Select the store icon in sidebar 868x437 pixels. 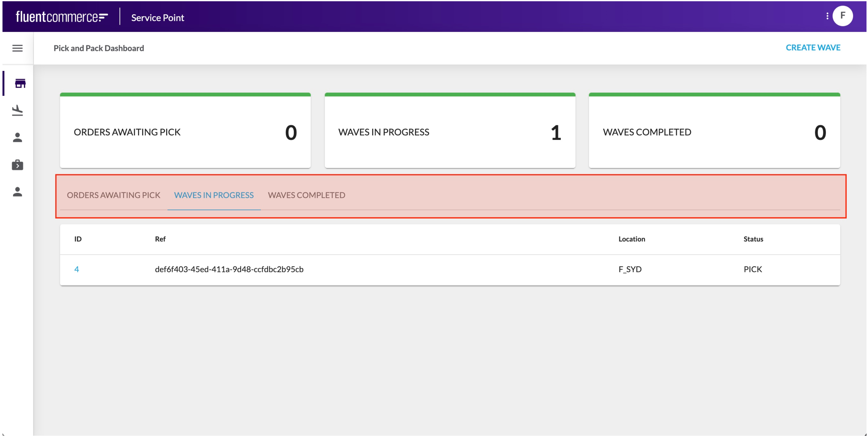click(x=20, y=83)
